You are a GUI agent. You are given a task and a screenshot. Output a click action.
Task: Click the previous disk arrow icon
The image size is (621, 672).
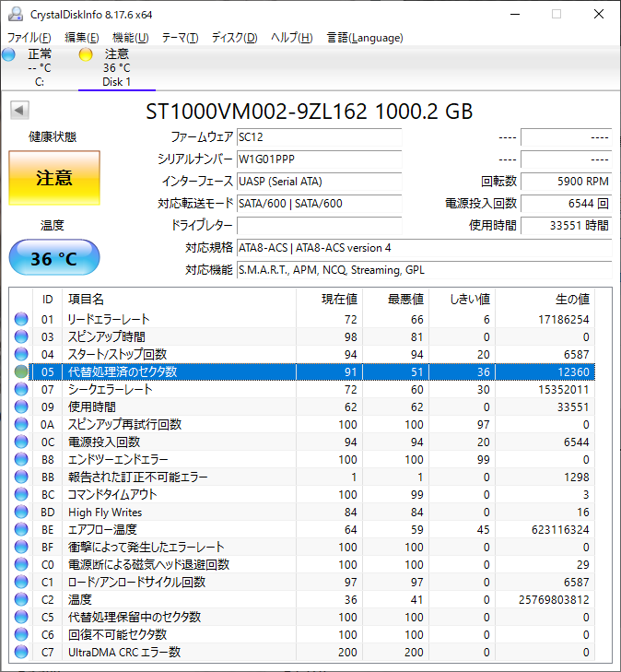click(19, 110)
